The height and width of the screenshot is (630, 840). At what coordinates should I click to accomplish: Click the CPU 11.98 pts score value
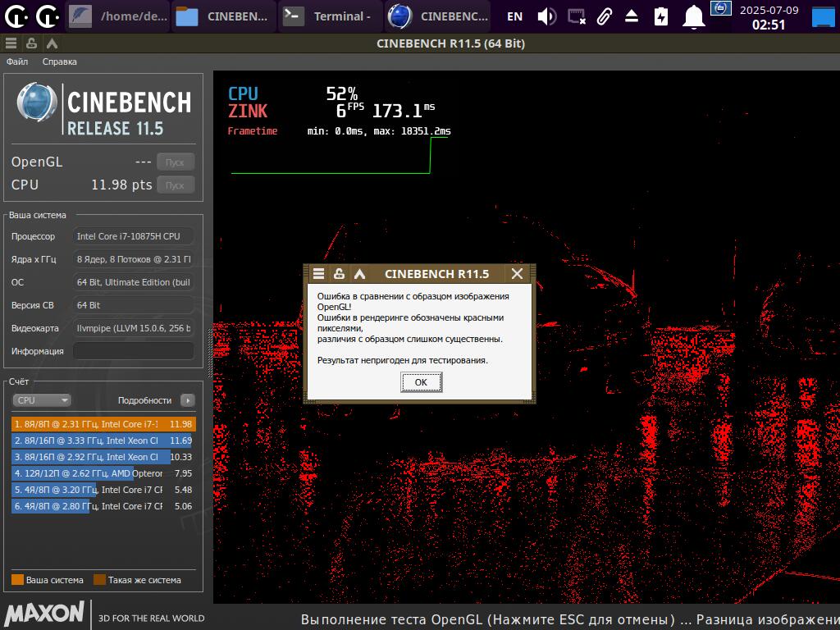[x=121, y=185]
